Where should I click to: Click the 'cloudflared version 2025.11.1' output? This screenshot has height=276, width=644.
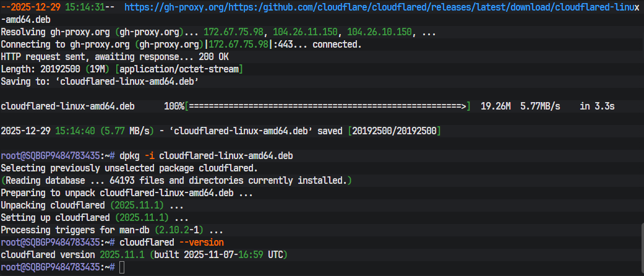pos(73,254)
